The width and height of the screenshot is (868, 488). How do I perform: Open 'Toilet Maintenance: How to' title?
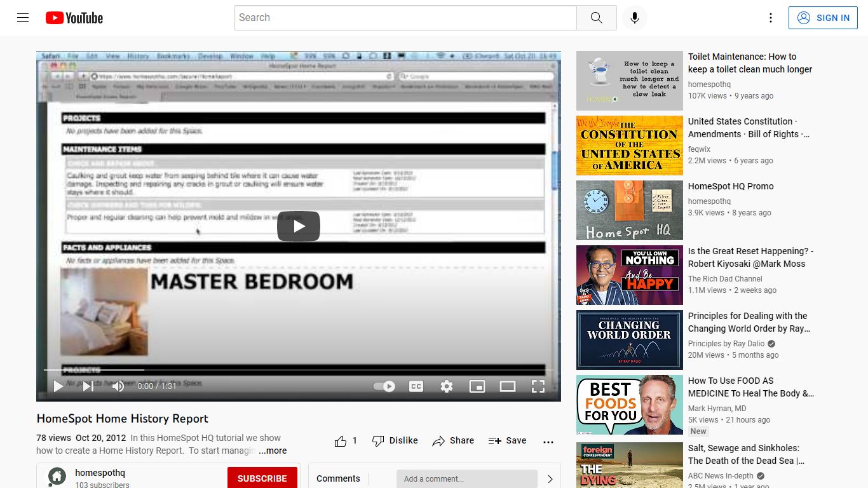tap(750, 63)
